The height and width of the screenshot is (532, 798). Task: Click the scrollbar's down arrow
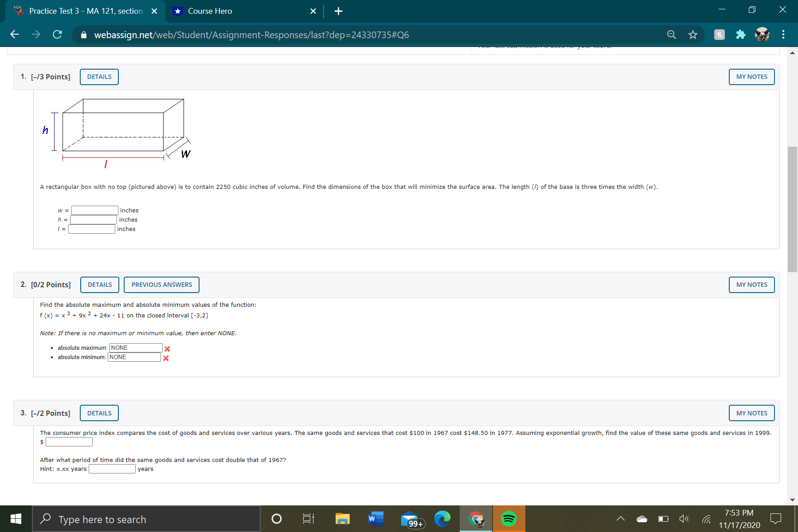point(792,500)
